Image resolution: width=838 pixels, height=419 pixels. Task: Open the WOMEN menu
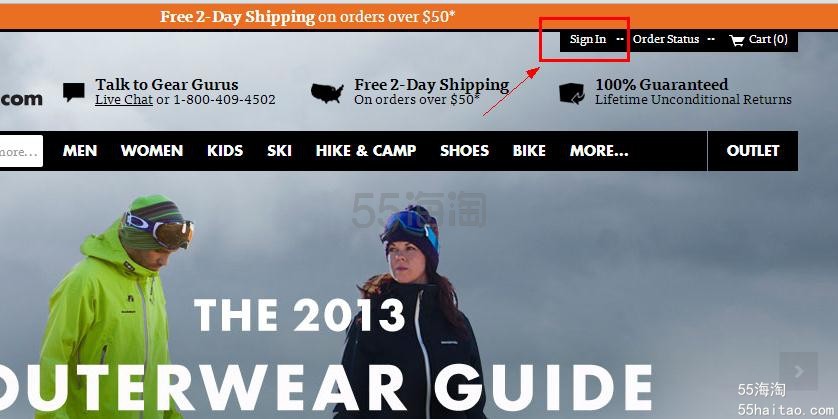pos(152,151)
